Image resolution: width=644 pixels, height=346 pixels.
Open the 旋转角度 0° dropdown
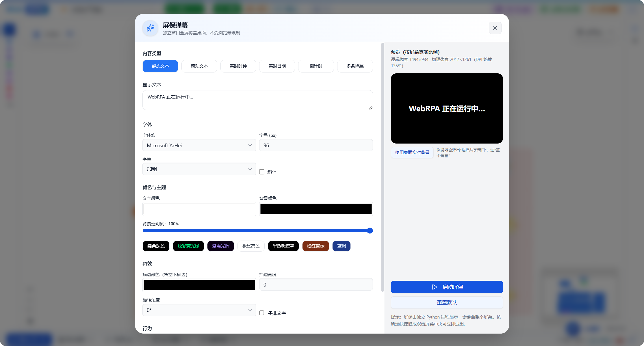[x=199, y=310]
